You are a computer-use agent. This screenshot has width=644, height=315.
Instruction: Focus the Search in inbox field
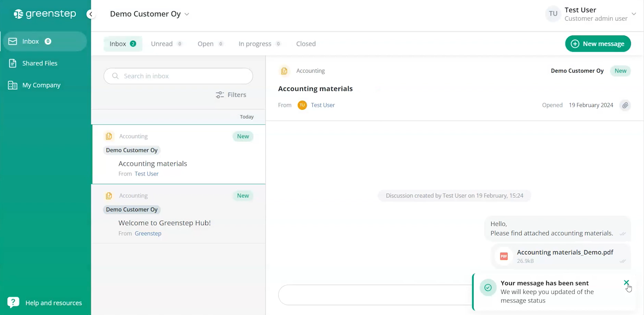point(178,76)
